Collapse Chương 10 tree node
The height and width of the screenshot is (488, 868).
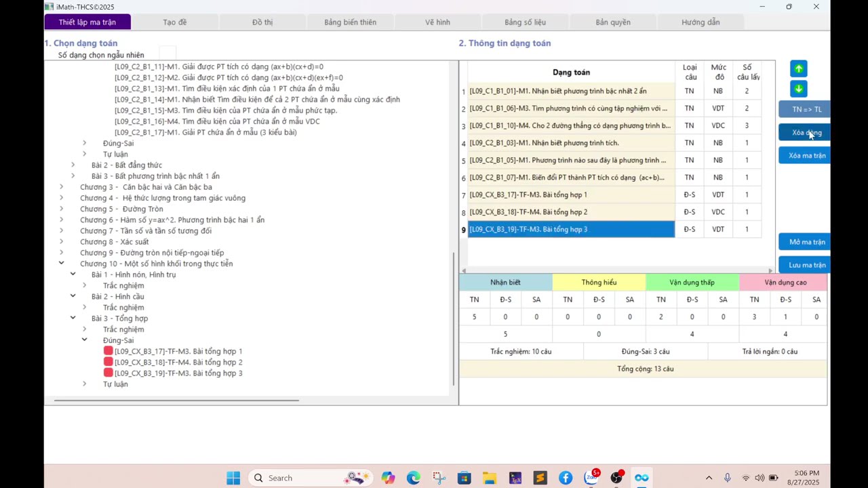pos(61,264)
